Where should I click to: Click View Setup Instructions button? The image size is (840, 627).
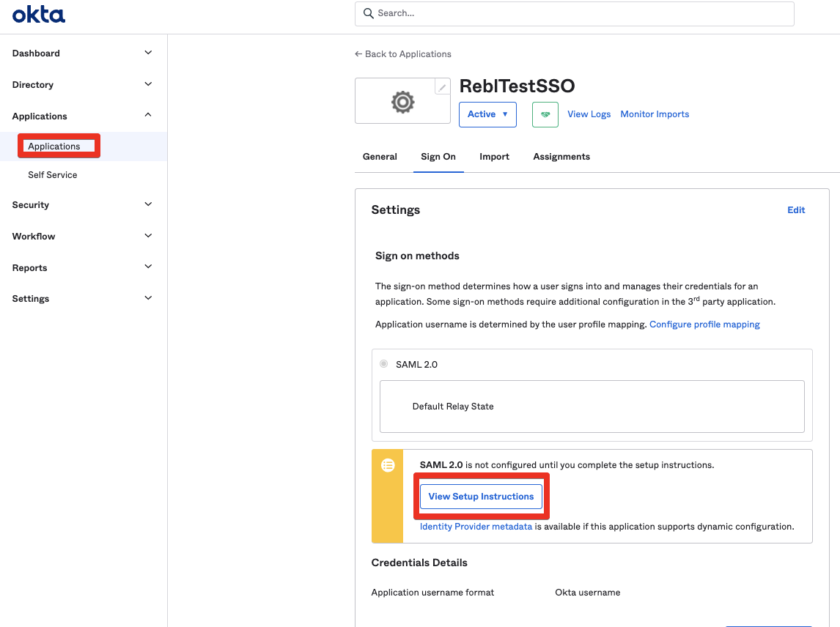point(481,497)
